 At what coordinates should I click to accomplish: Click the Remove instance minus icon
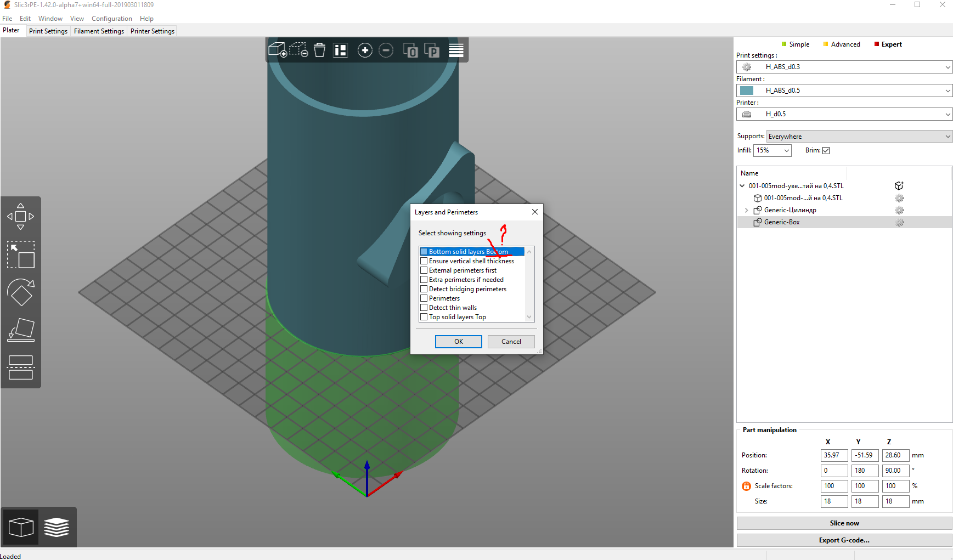(386, 50)
